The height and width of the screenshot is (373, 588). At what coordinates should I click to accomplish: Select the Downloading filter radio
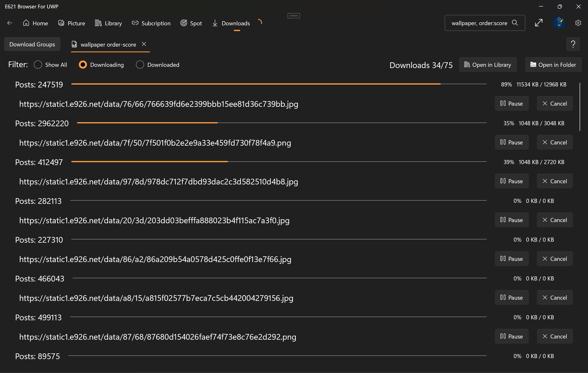pos(83,65)
